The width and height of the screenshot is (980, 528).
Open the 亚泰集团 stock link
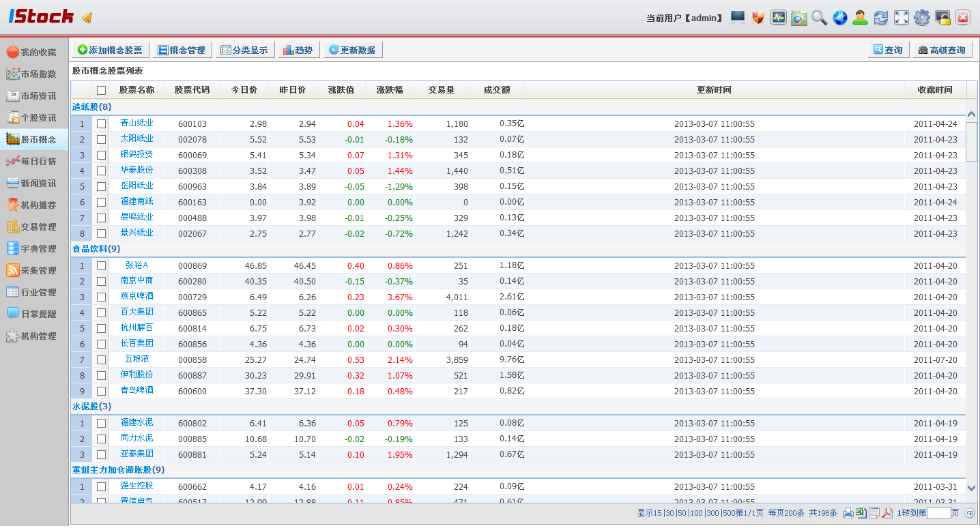click(x=137, y=454)
